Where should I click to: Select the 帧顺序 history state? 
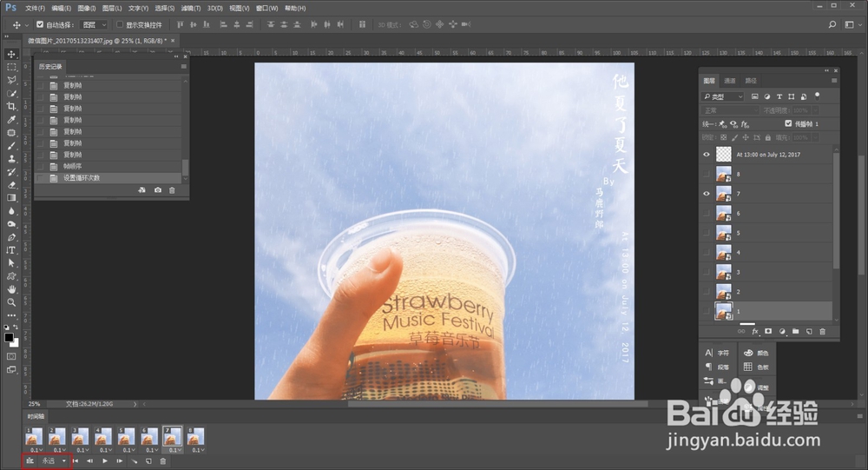click(108, 166)
